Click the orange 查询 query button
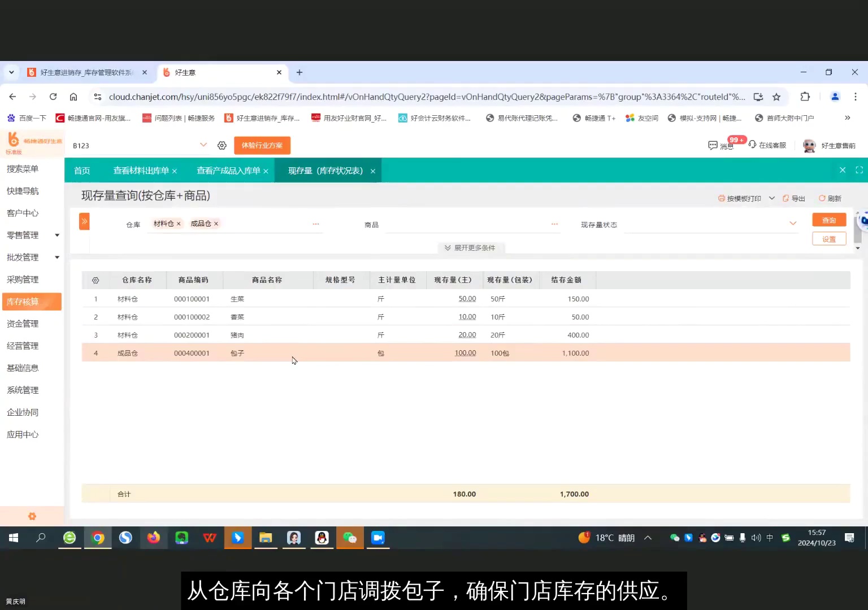Image resolution: width=868 pixels, height=610 pixels. pyautogui.click(x=828, y=220)
